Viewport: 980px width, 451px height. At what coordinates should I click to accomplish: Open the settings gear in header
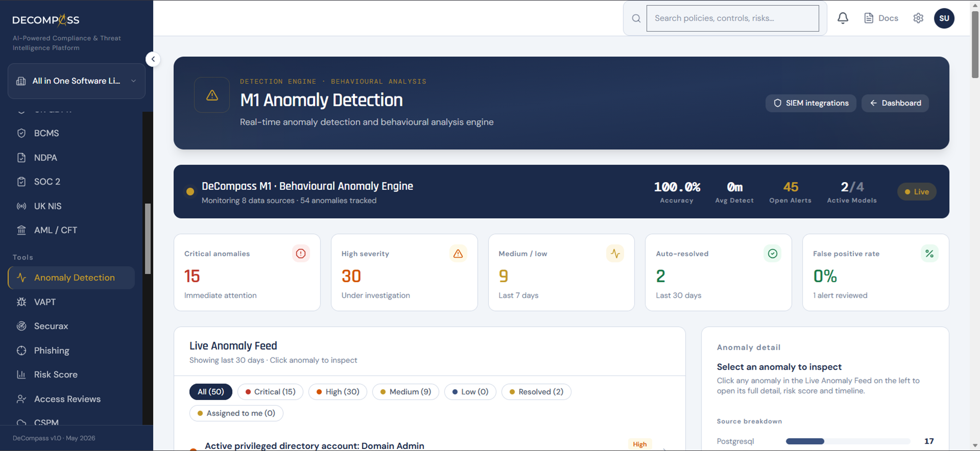[918, 18]
